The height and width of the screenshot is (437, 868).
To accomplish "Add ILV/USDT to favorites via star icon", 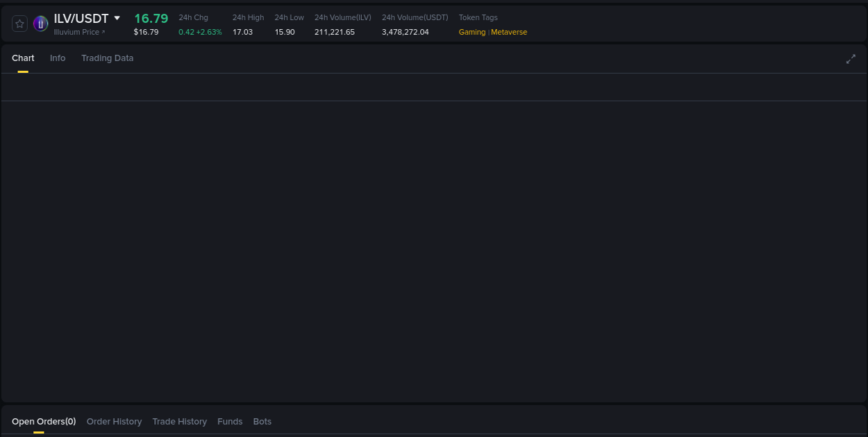I will pyautogui.click(x=19, y=23).
